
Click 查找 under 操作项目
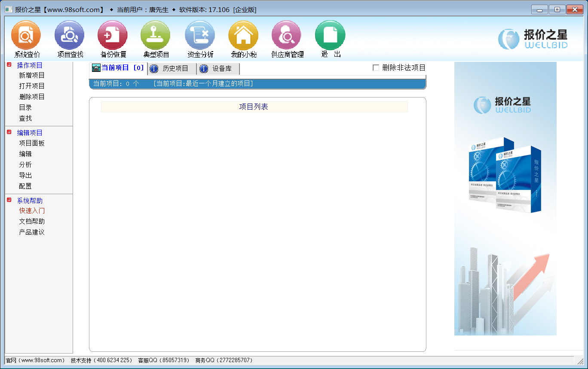tap(25, 118)
